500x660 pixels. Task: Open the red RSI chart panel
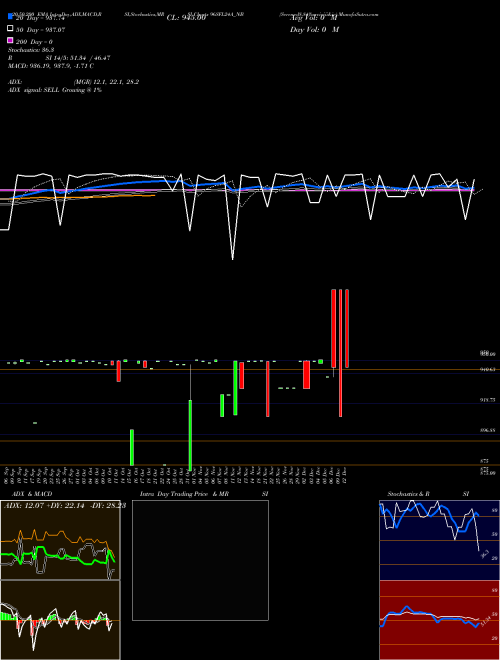(439, 620)
